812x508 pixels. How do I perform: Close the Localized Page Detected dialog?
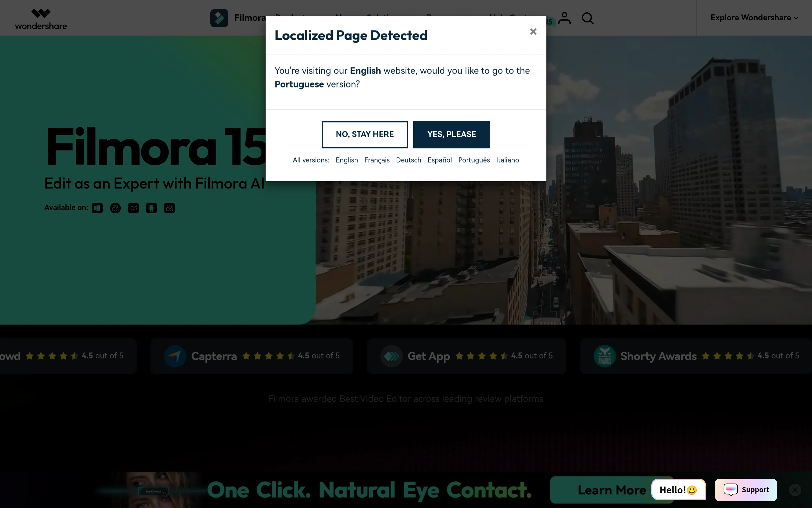tap(533, 32)
